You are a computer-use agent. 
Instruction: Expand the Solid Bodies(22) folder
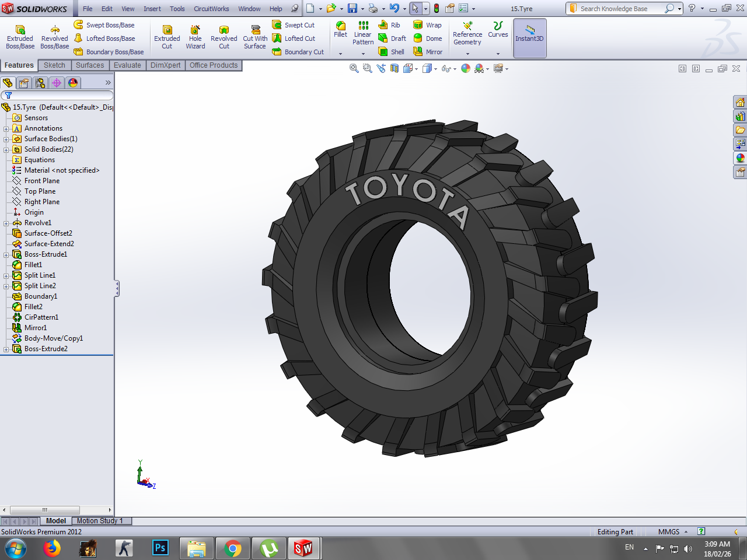(6, 149)
